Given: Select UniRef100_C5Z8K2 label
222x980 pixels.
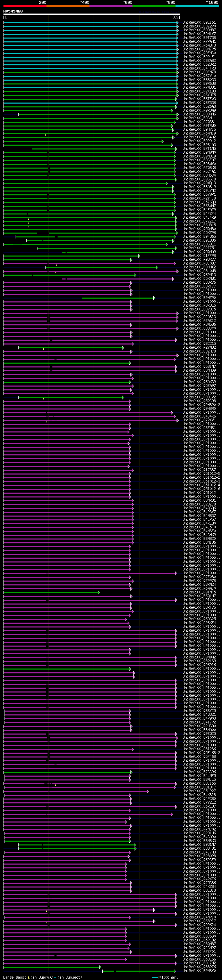Looking at the screenshot, I should click(199, 64).
